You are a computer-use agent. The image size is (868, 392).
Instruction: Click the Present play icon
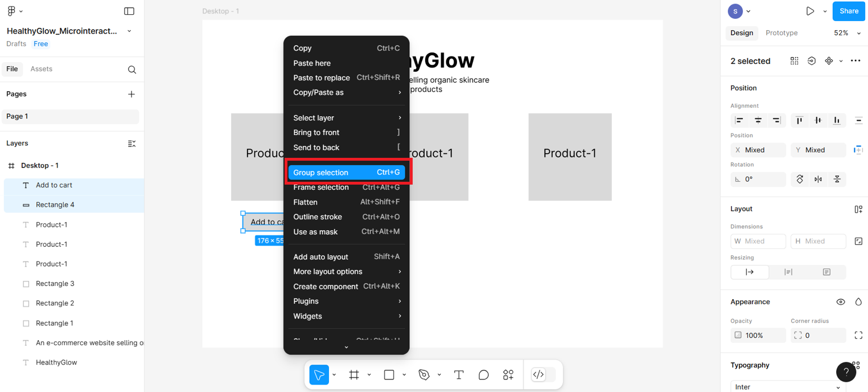click(810, 11)
